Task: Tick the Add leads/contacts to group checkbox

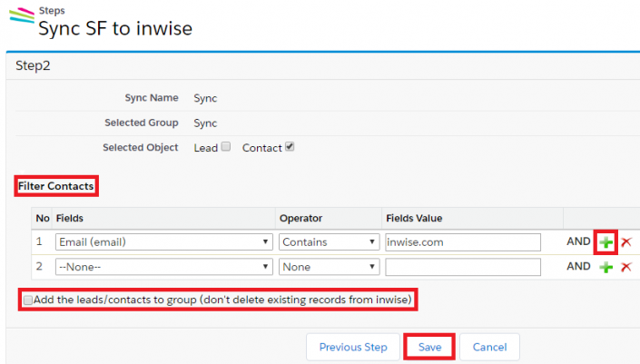Action: pos(28,300)
